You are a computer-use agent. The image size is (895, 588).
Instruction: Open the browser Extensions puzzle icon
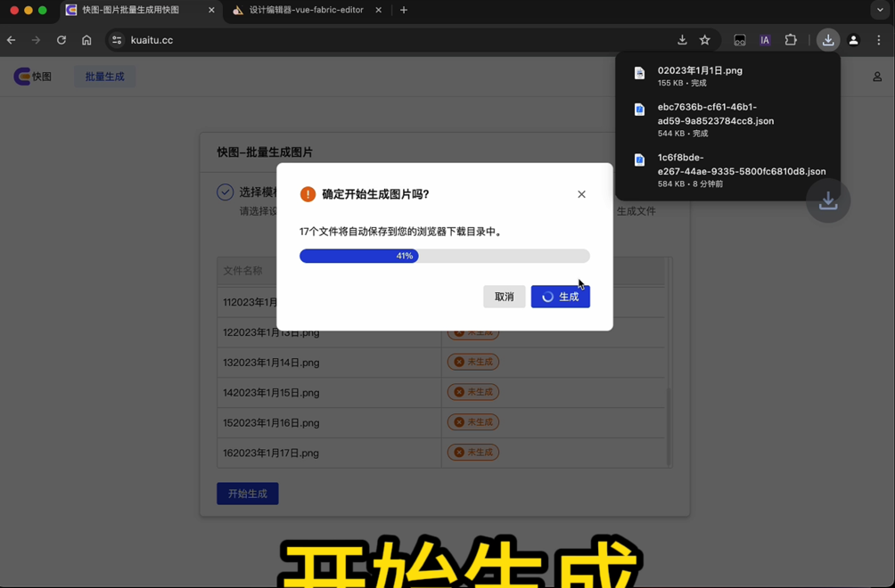click(791, 39)
